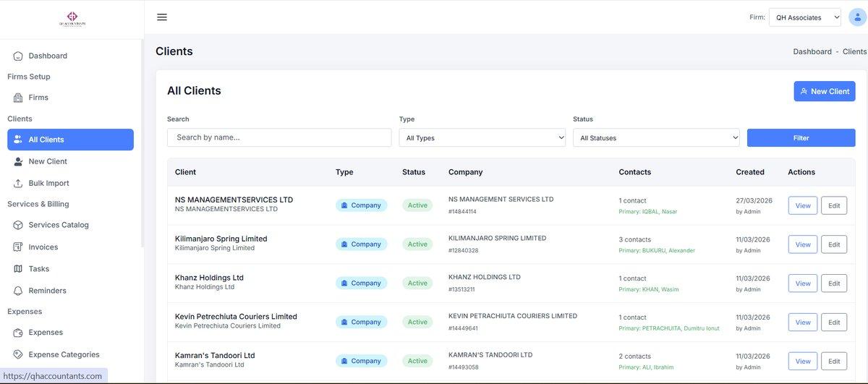Open Invoices in the sidebar

pos(70,247)
